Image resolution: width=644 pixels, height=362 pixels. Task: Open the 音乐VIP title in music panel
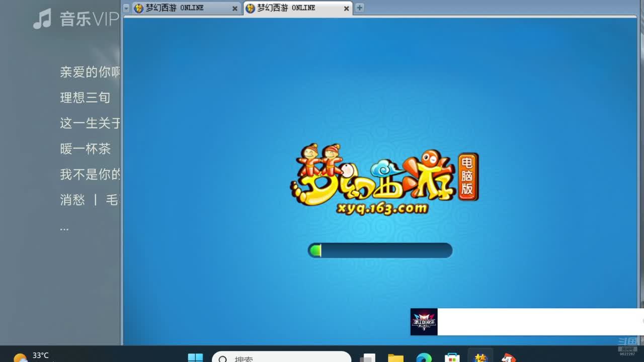point(89,20)
